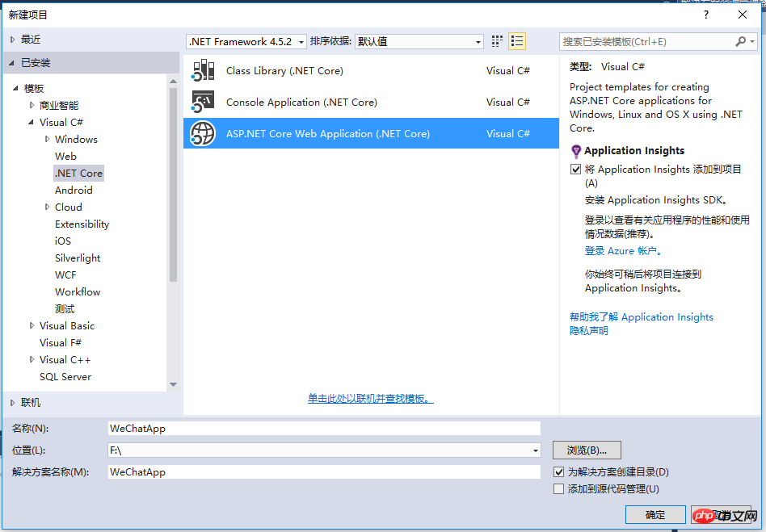
Task: Expand the Visual C++ tree node
Action: [x=32, y=360]
